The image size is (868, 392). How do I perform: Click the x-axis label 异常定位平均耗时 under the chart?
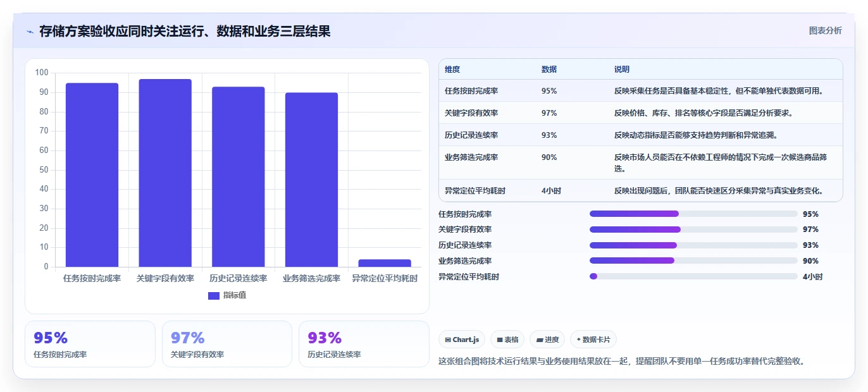click(x=385, y=278)
